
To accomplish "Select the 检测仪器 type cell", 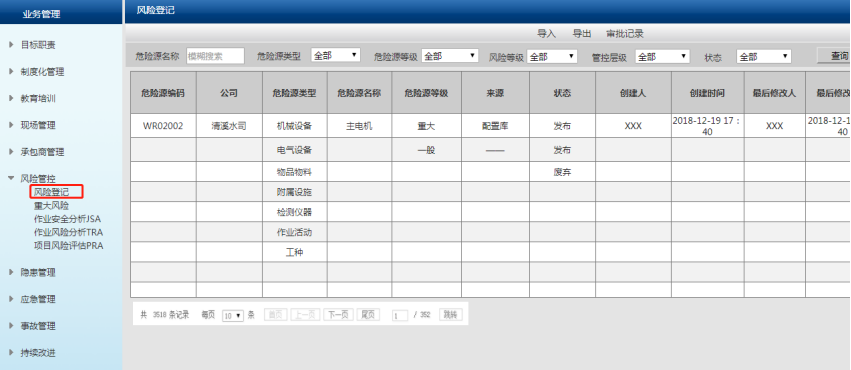I will pyautogui.click(x=295, y=212).
